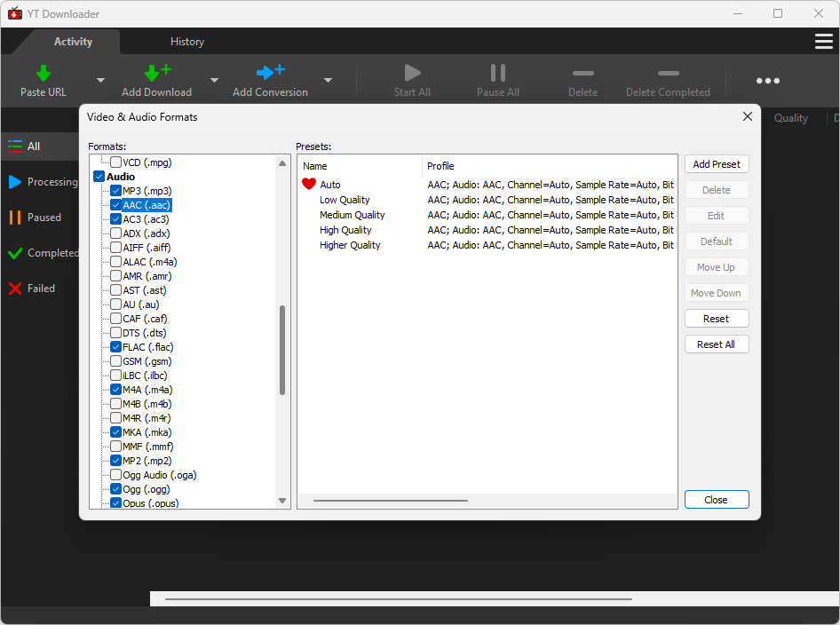Click Formats list scroll up arrow
Screen dimensions: 840x625
click(x=282, y=163)
